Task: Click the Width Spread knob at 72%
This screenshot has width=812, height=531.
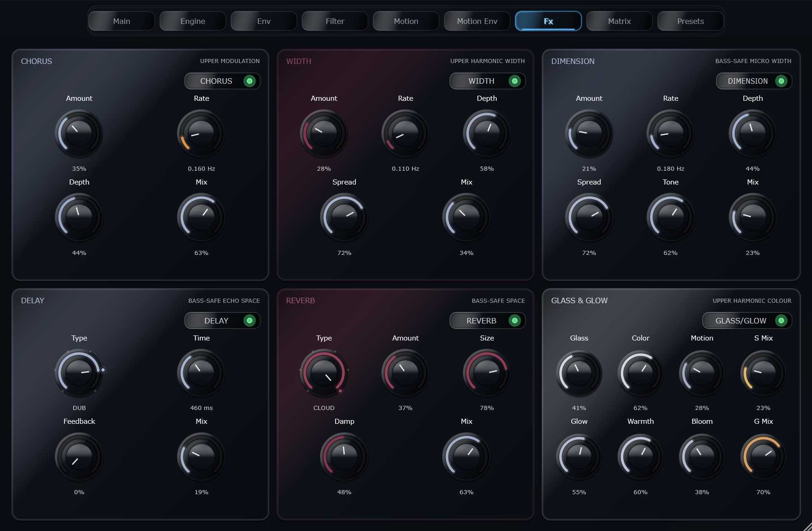Action: (x=344, y=217)
